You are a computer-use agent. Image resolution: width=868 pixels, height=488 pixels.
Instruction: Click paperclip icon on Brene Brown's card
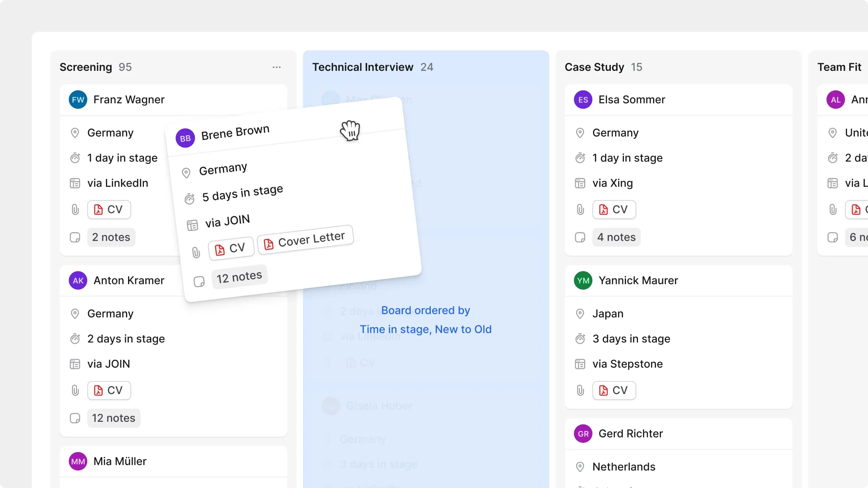point(196,253)
